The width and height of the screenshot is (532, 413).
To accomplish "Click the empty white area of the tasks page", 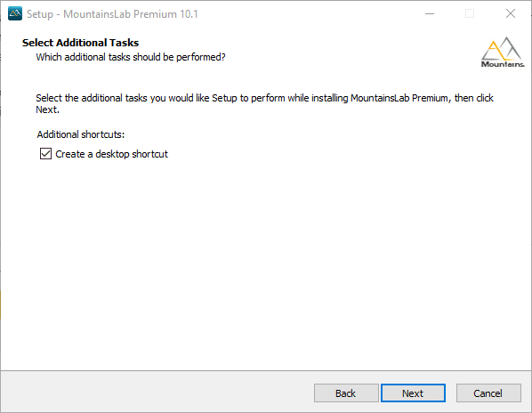I will (x=266, y=264).
